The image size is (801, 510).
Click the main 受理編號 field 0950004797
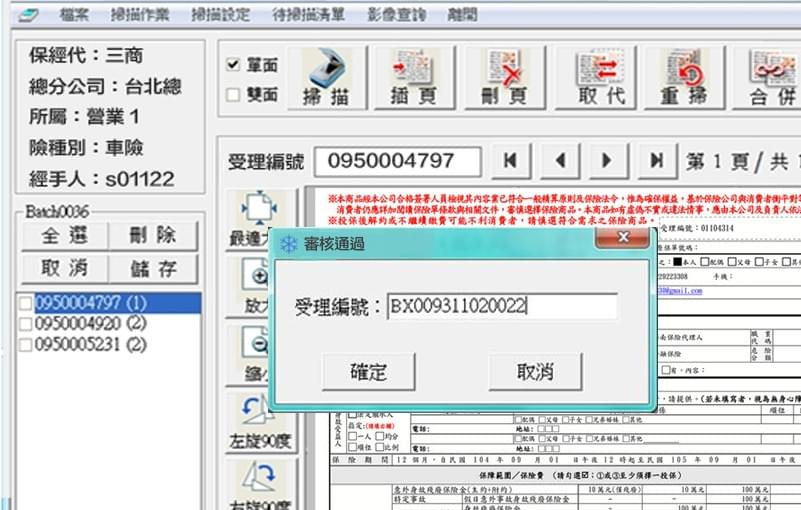(397, 161)
